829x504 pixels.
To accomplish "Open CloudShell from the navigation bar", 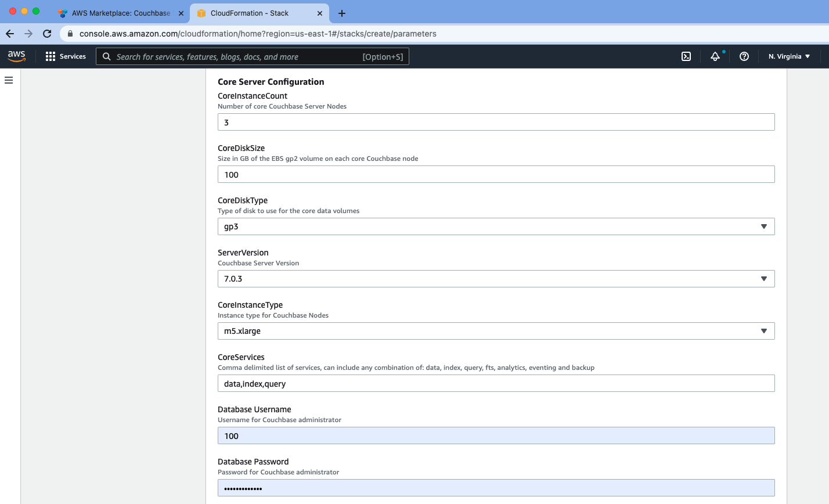I will tap(686, 56).
